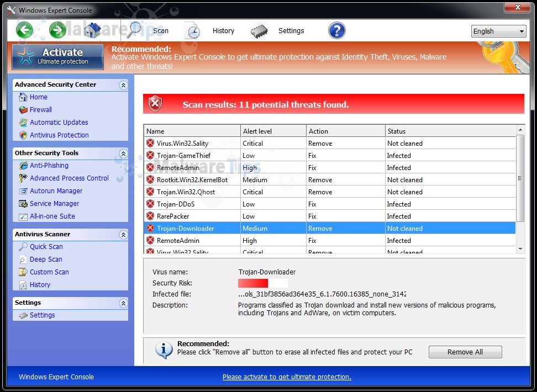Click the blue help question mark icon
The image size is (537, 392).
tap(336, 30)
